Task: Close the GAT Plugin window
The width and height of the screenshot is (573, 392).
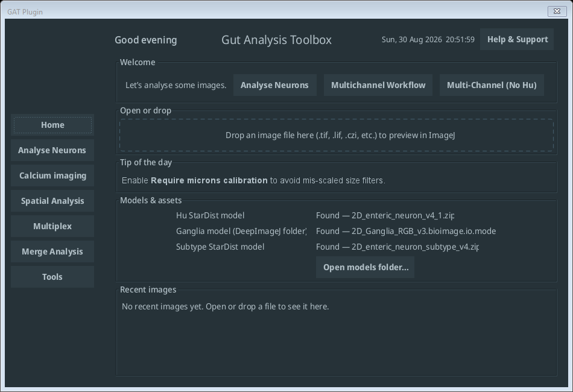Action: click(x=557, y=11)
